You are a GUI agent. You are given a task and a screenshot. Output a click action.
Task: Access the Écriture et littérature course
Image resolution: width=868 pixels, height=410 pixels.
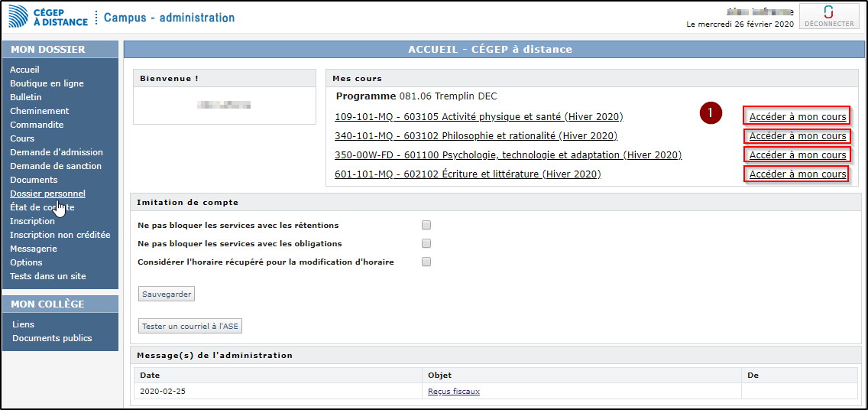click(x=798, y=174)
